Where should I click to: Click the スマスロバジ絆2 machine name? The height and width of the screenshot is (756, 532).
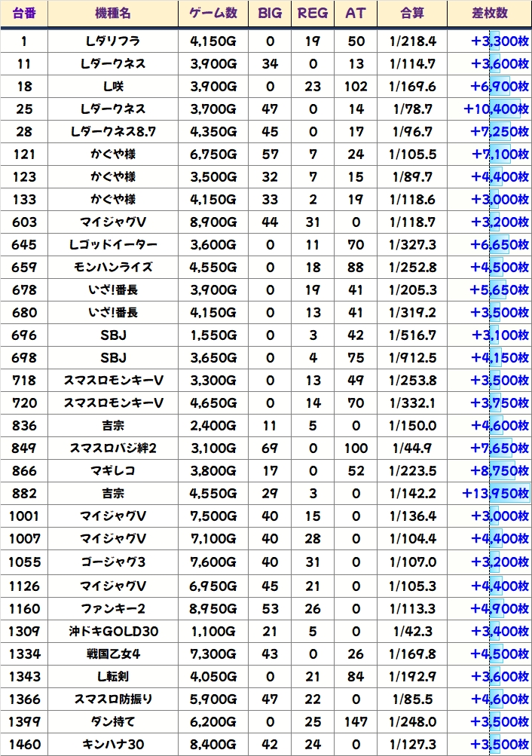tap(113, 448)
